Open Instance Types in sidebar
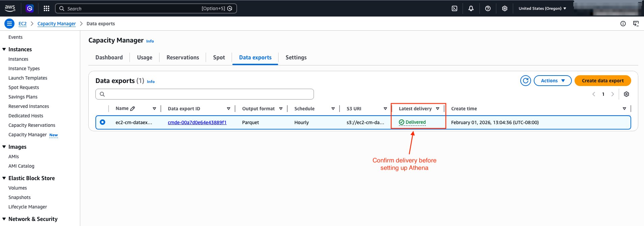This screenshot has width=644, height=226. tap(24, 68)
